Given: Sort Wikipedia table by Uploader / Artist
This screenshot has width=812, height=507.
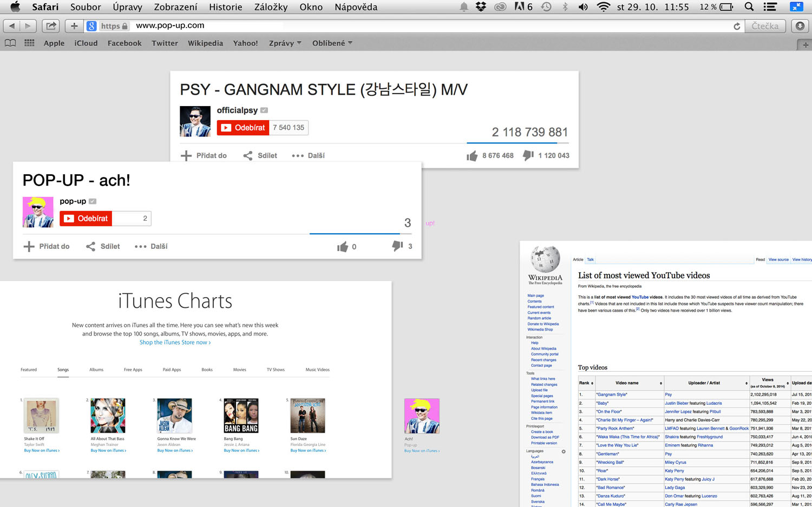Looking at the screenshot, I should [x=706, y=383].
